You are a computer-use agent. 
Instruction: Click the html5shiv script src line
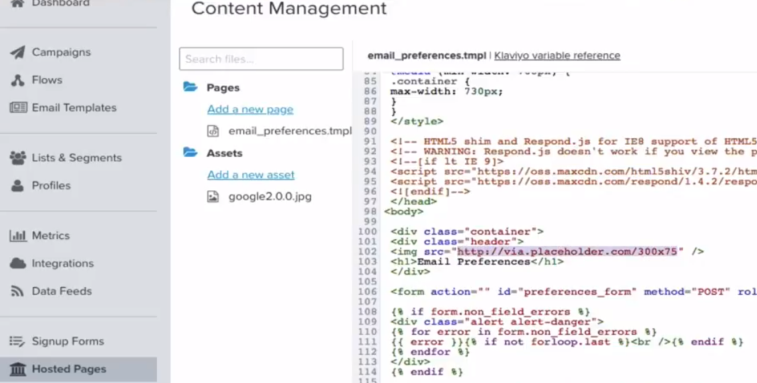click(574, 171)
